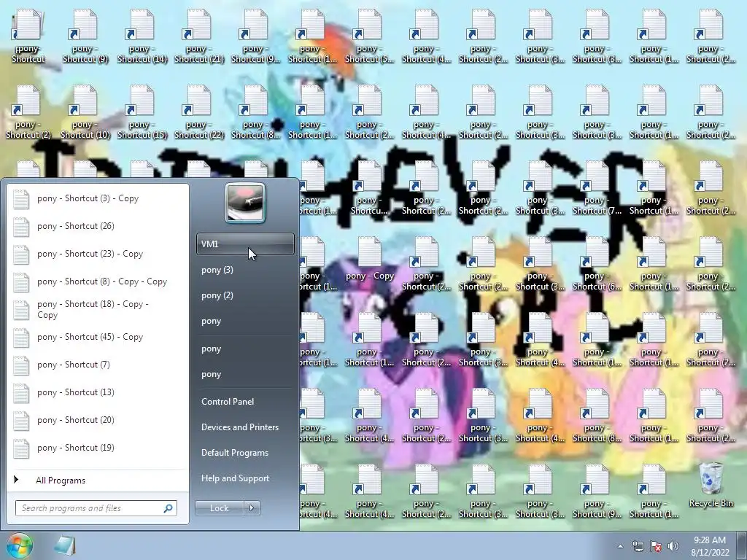
Task: Open Help and Support
Action: (x=245, y=478)
